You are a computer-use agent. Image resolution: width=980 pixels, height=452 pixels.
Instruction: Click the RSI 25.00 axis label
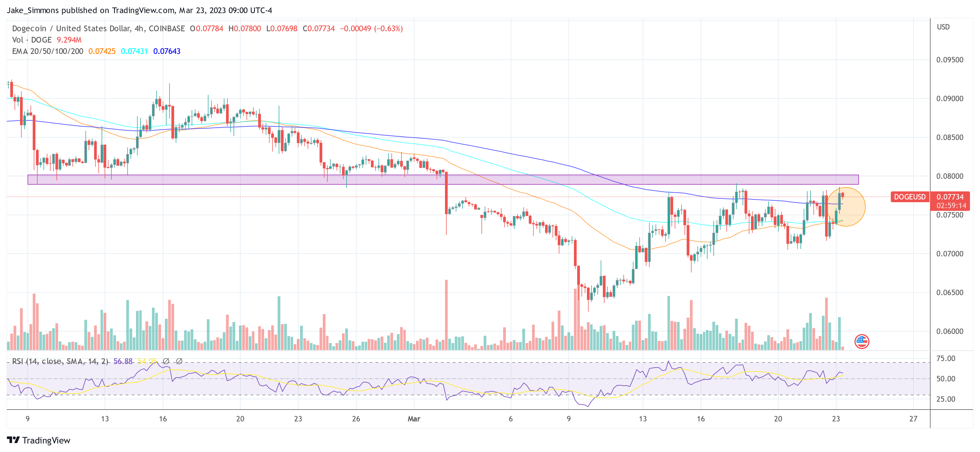point(946,399)
